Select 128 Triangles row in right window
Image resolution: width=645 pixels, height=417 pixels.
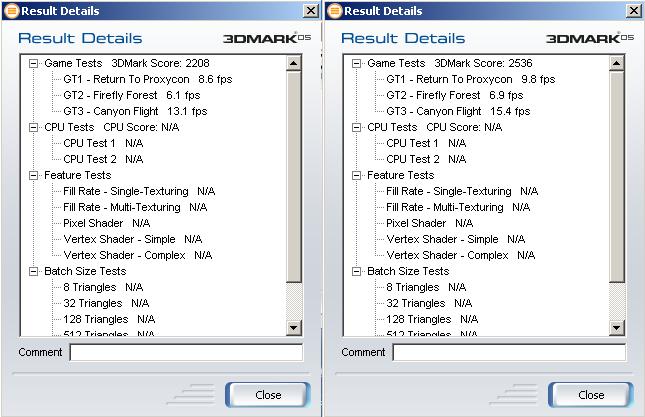pos(432,320)
